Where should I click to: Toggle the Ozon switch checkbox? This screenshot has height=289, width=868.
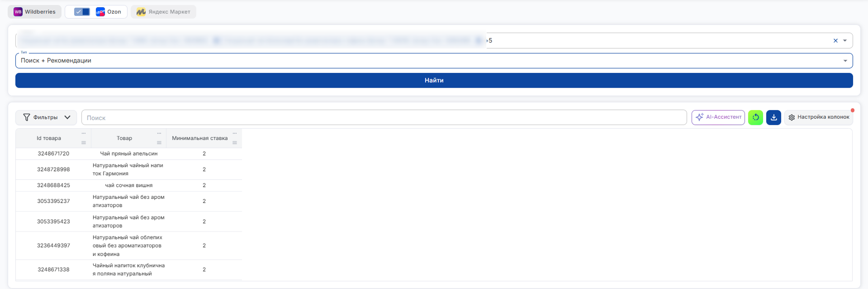(82, 12)
